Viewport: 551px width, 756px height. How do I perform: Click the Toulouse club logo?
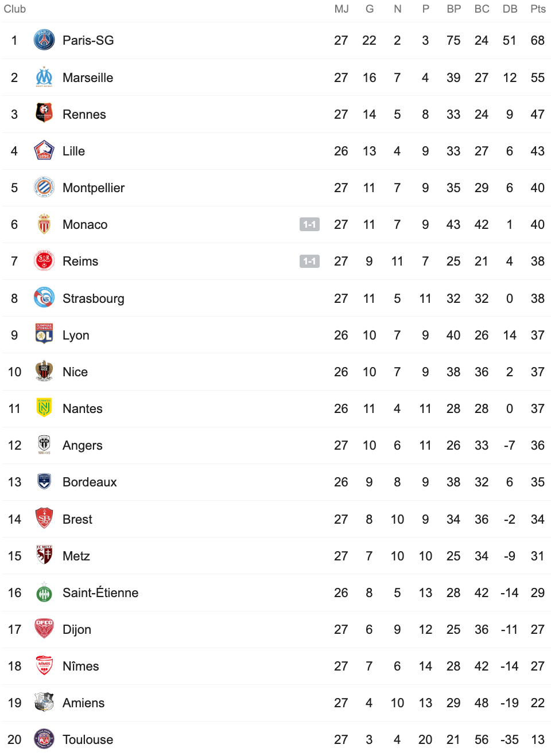44,739
